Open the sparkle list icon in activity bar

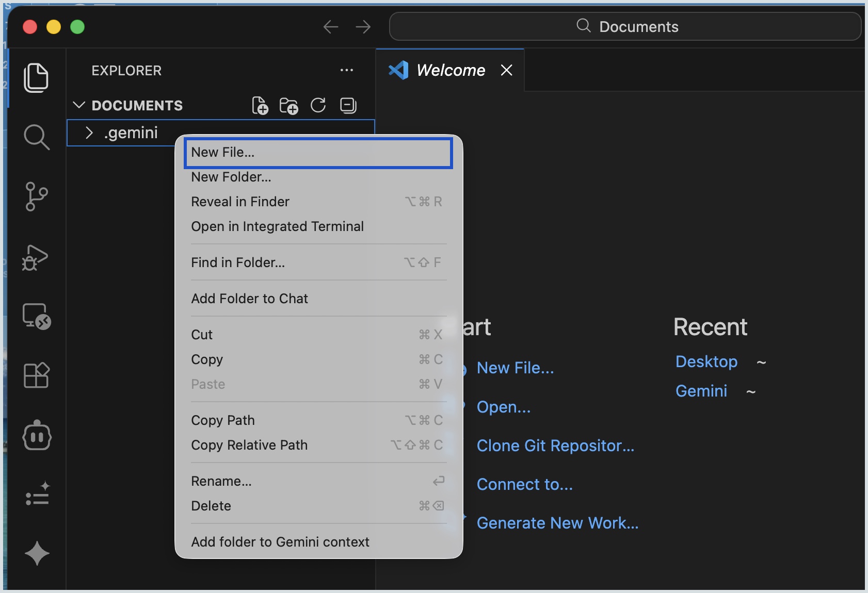[37, 493]
